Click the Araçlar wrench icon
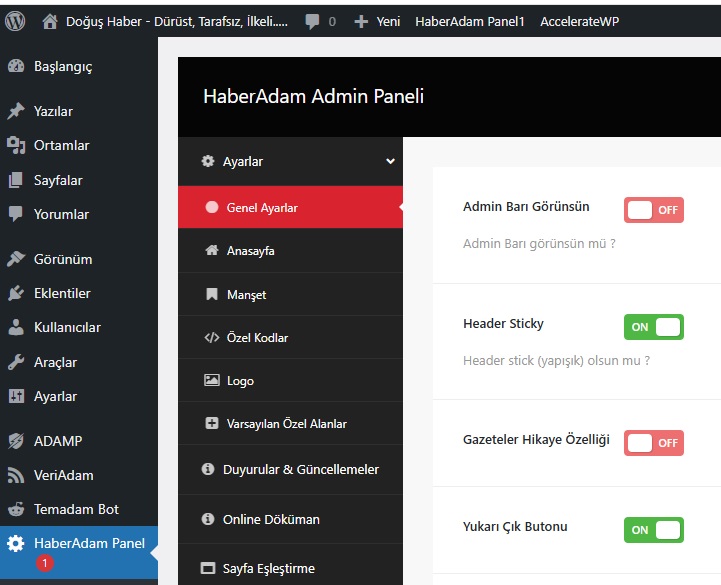Viewport: 721px width, 585px height. 16,362
